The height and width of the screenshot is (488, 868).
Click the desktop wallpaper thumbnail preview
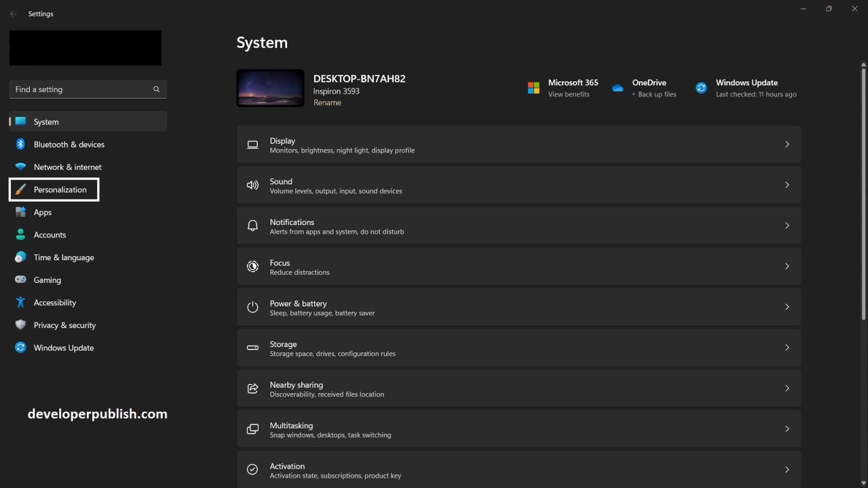(270, 88)
